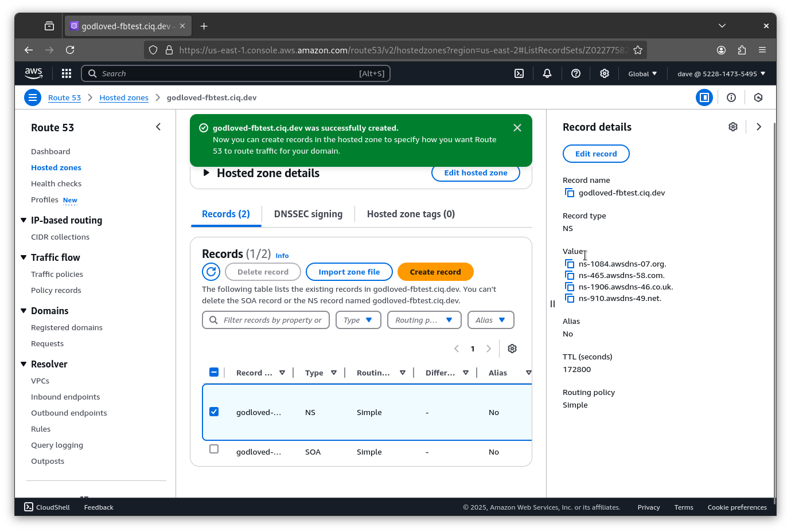The height and width of the screenshot is (532, 791).
Task: Click the Edit record button
Action: pos(596,154)
